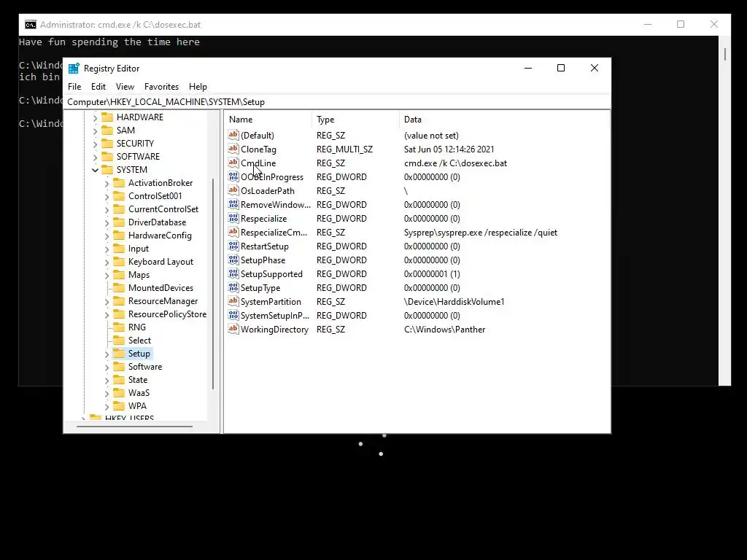The height and width of the screenshot is (560, 747).
Task: Select the Select key in tree
Action: point(139,341)
